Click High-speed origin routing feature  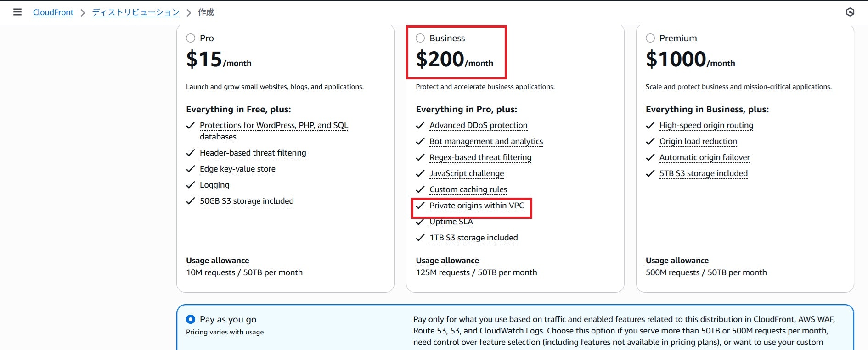pos(706,125)
